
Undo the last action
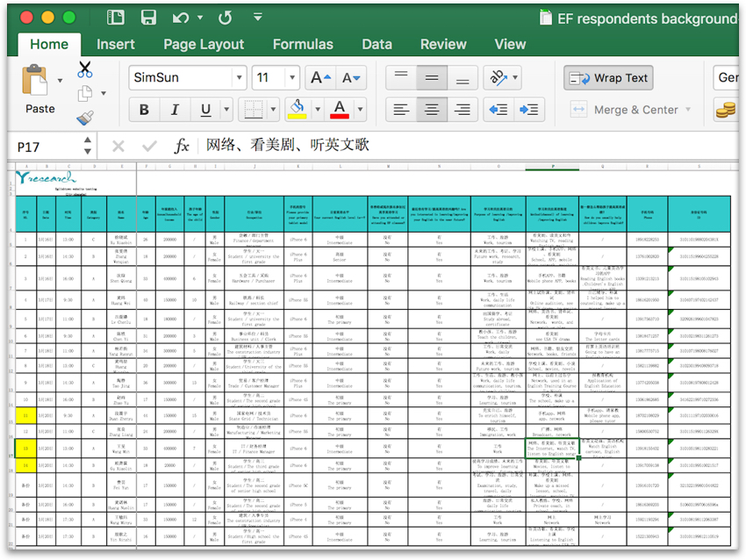180,18
